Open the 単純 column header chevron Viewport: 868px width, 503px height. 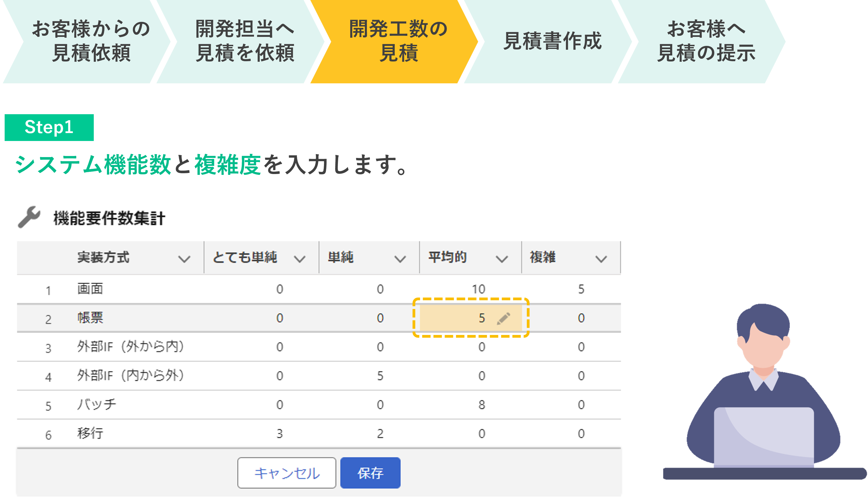(x=400, y=259)
